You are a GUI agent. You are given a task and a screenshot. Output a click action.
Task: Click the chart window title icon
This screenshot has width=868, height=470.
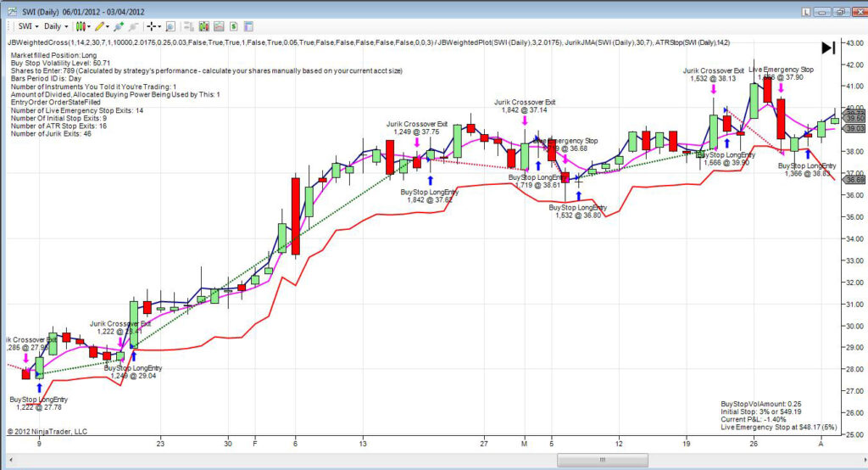[x=12, y=12]
